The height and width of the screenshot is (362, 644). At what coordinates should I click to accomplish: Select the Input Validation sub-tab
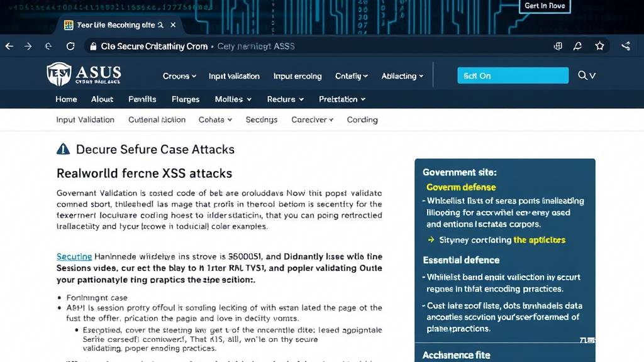(x=85, y=120)
